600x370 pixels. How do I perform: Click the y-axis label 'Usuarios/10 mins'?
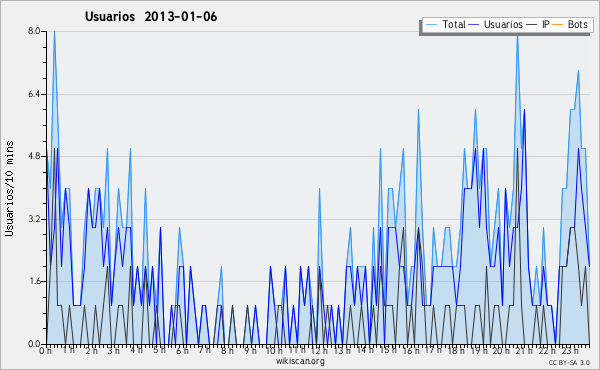(9, 188)
